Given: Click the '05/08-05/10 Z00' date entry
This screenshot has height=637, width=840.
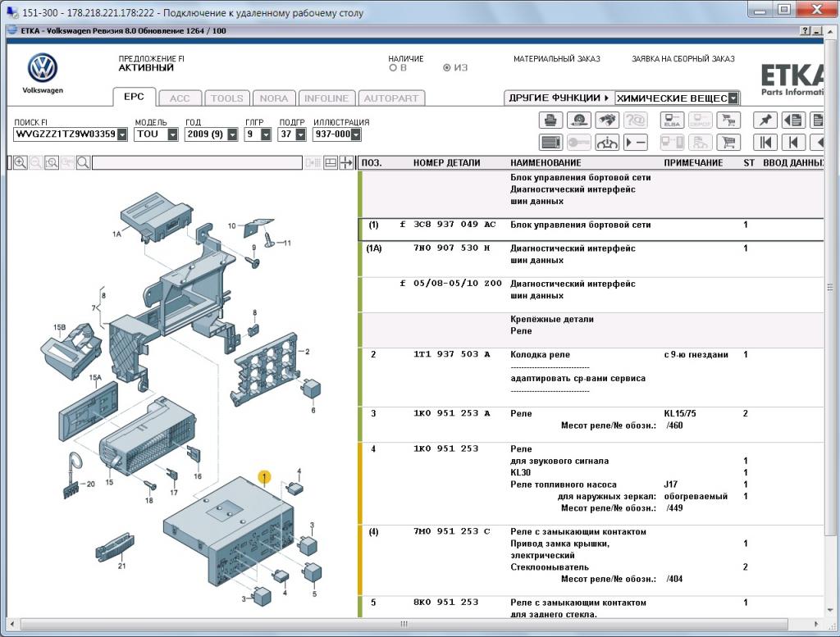Looking at the screenshot, I should point(458,284).
